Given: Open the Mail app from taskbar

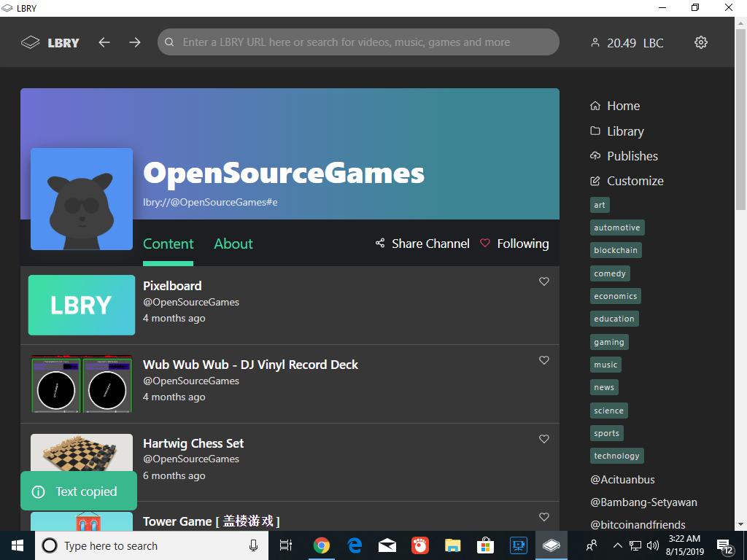Looking at the screenshot, I should [387, 545].
